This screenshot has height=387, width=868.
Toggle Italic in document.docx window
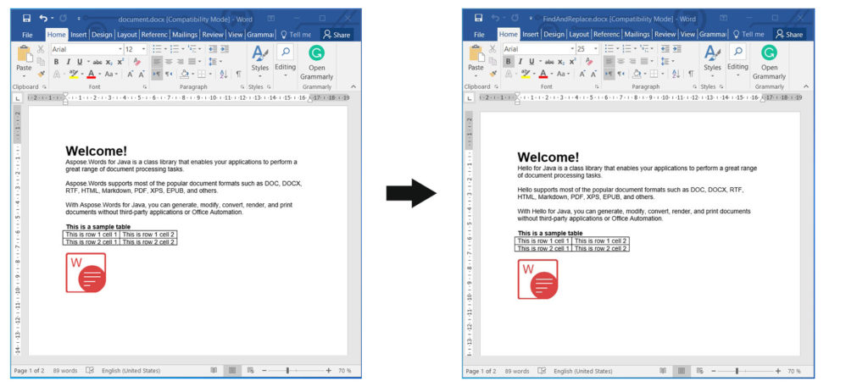pos(68,62)
